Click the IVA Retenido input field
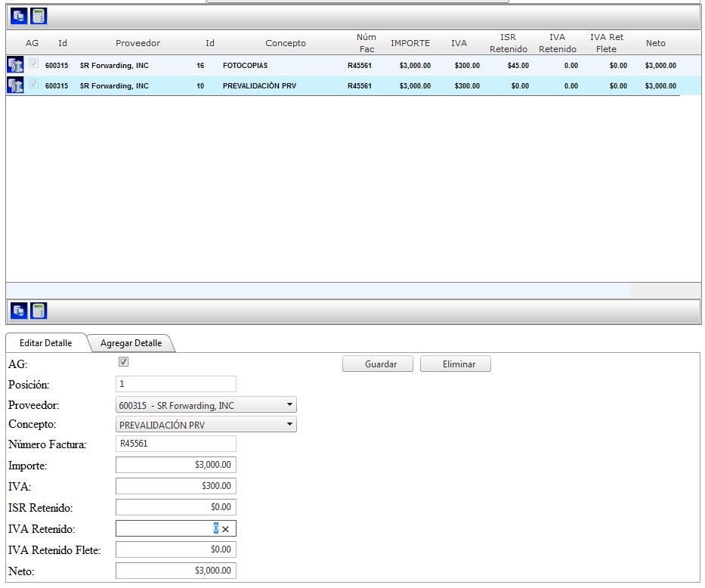This screenshot has width=705, height=588. click(x=176, y=528)
